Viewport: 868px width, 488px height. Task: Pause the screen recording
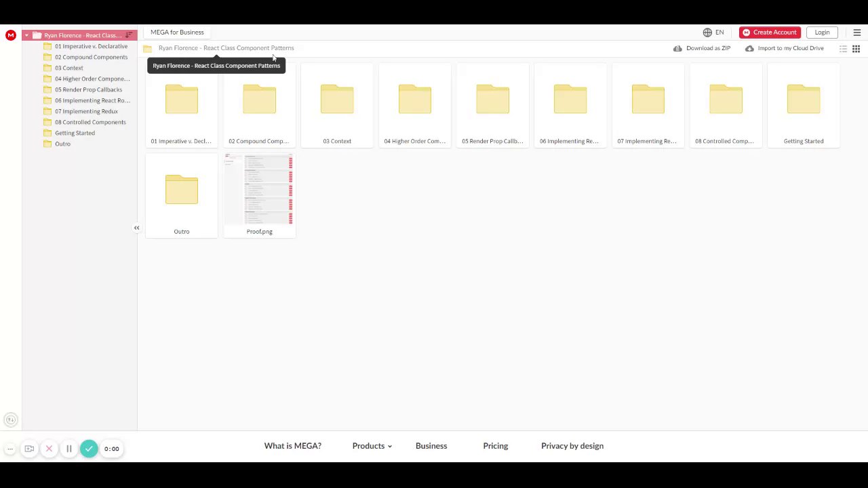point(68,449)
